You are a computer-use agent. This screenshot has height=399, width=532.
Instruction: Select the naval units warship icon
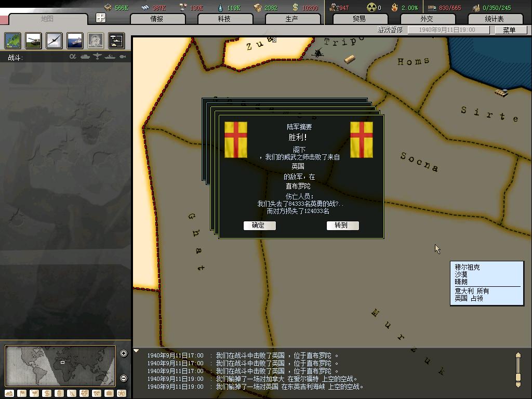[x=75, y=41]
